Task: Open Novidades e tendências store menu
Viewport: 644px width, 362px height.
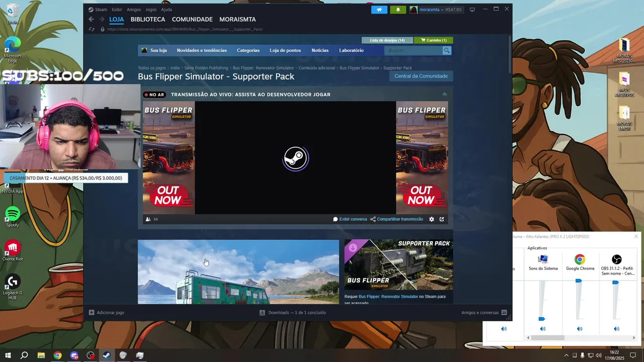Action: click(x=202, y=50)
